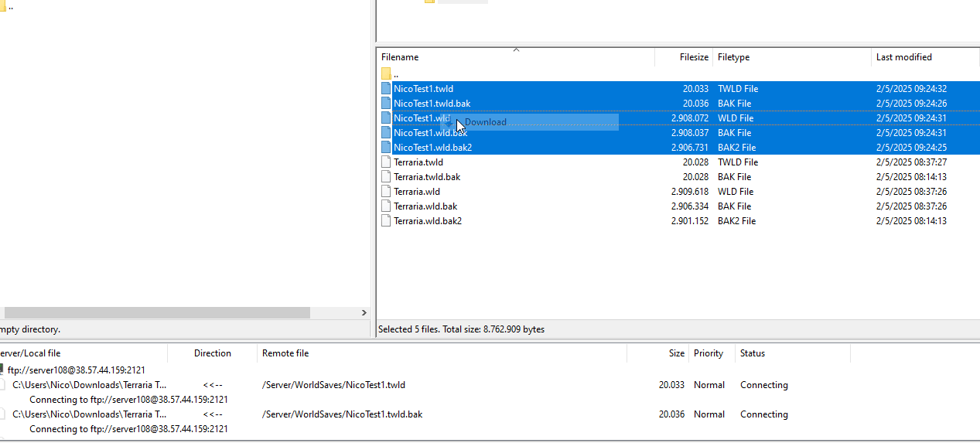Image resolution: width=980 pixels, height=443 pixels.
Task: Click the Status column header in queue
Action: tap(793, 353)
